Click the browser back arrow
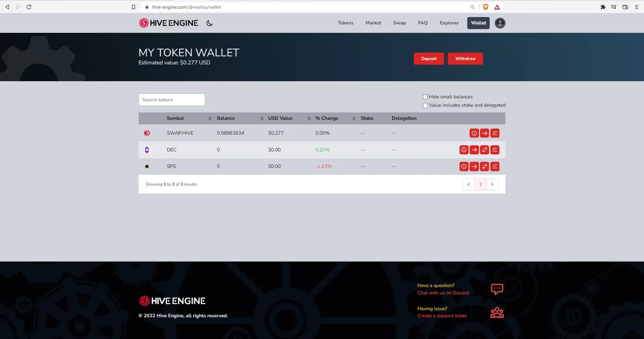 coord(7,7)
